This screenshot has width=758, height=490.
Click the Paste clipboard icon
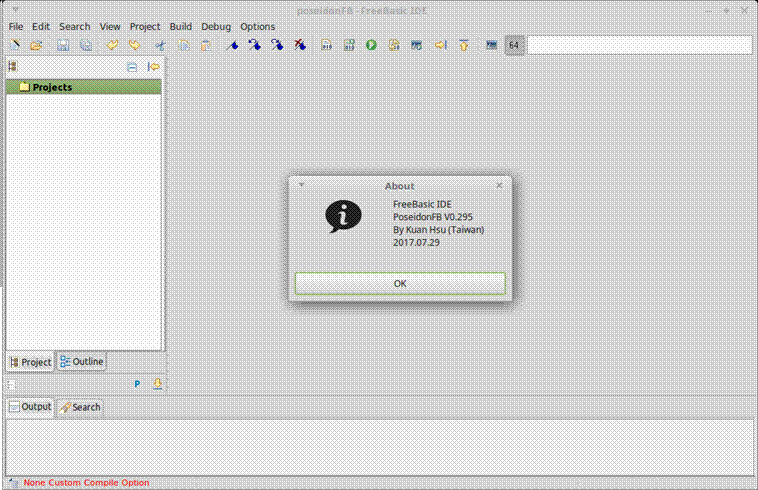pyautogui.click(x=206, y=45)
